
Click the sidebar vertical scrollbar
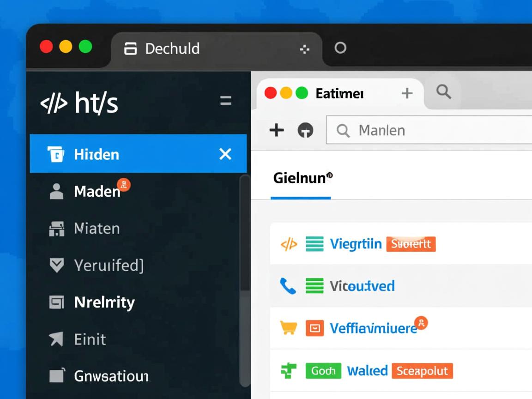coord(244,281)
